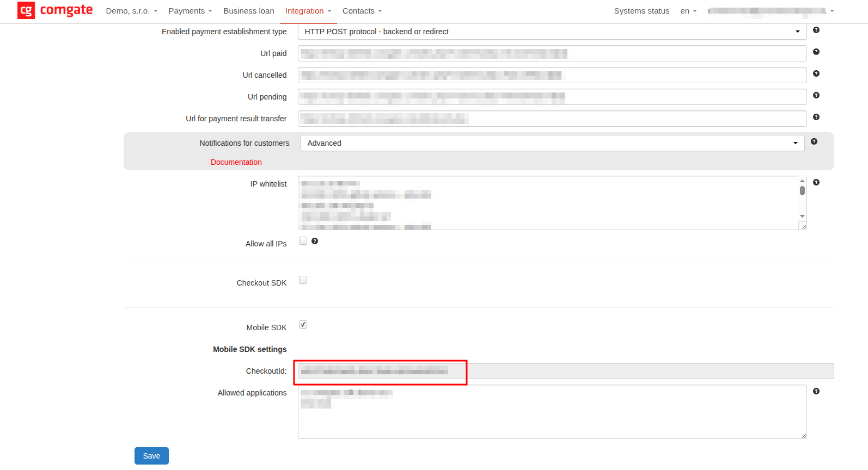Open the Integration menu
868x470 pixels.
click(308, 11)
